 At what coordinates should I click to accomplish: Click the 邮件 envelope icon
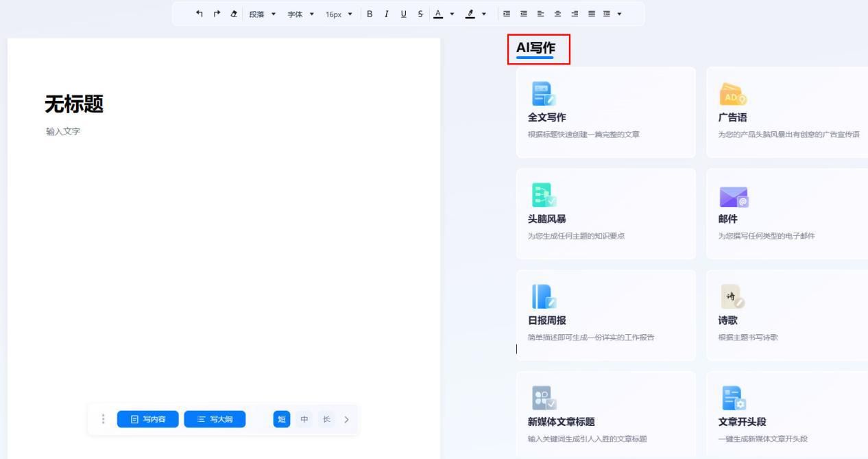click(x=734, y=197)
